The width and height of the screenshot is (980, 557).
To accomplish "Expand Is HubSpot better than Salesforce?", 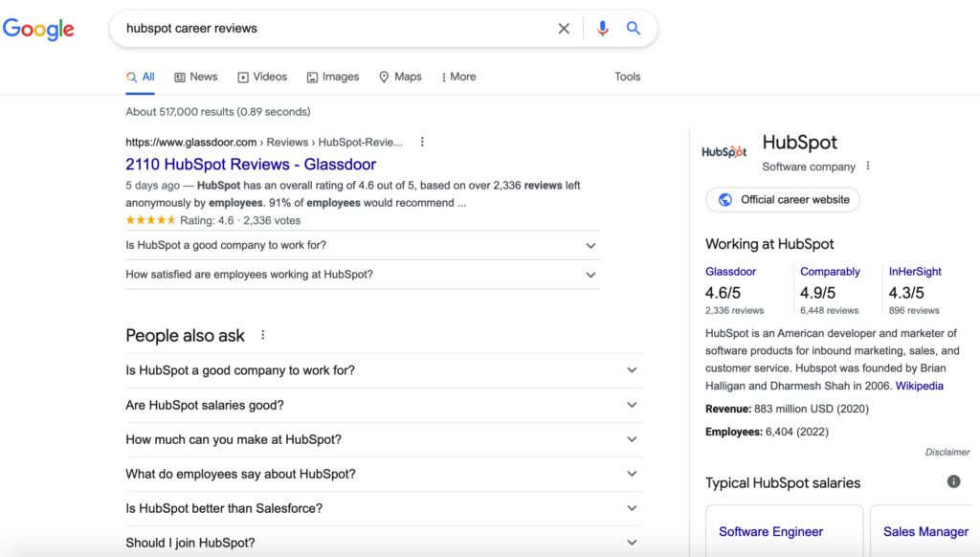I will tap(383, 508).
